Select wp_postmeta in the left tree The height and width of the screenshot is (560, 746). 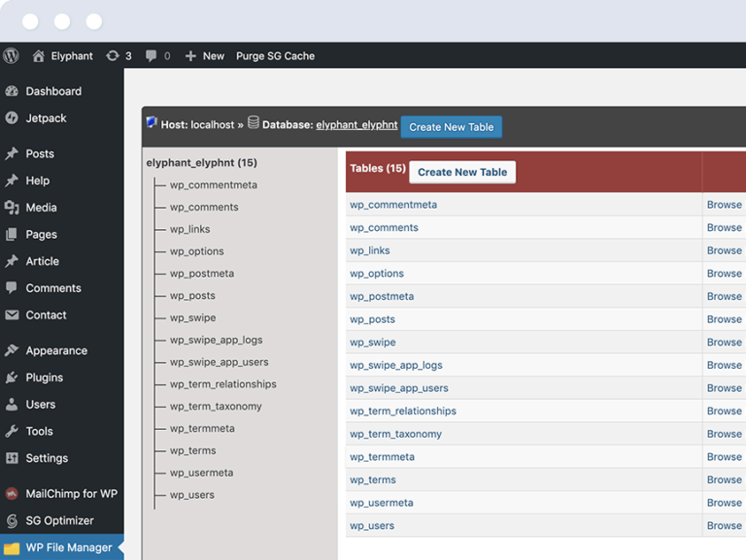(202, 274)
